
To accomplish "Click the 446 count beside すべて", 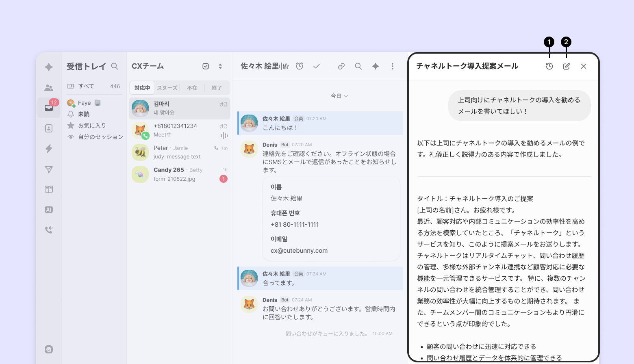I will (x=115, y=86).
